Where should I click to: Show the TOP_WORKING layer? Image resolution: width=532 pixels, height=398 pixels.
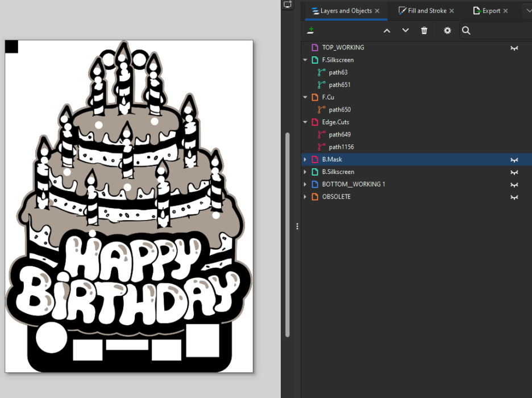tap(514, 48)
